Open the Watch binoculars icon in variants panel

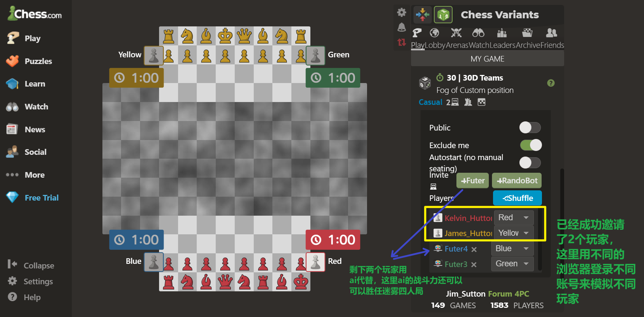tap(478, 33)
